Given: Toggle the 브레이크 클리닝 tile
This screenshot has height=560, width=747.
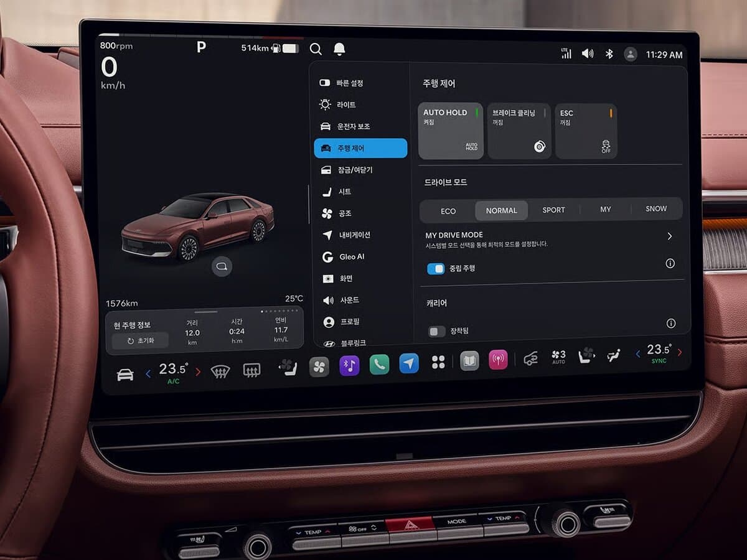Looking at the screenshot, I should tap(519, 131).
